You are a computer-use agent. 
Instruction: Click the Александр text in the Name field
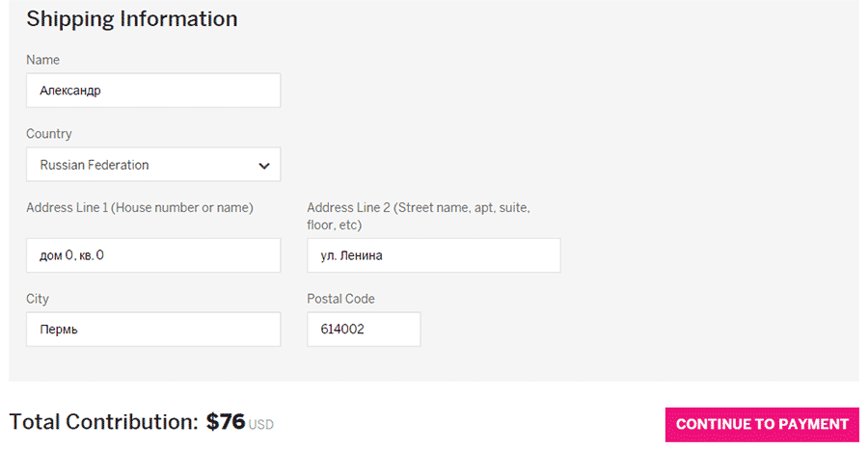pyautogui.click(x=70, y=92)
